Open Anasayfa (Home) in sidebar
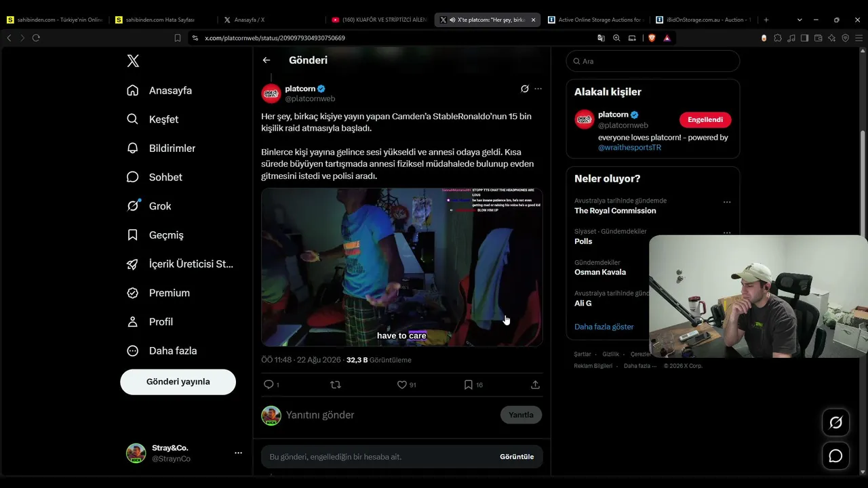The image size is (868, 488). 159,90
